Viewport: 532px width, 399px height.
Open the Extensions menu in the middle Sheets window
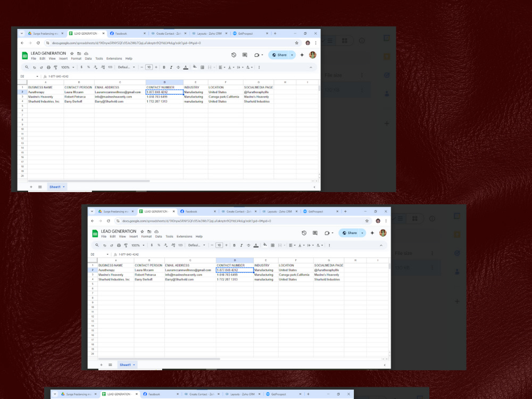click(184, 237)
